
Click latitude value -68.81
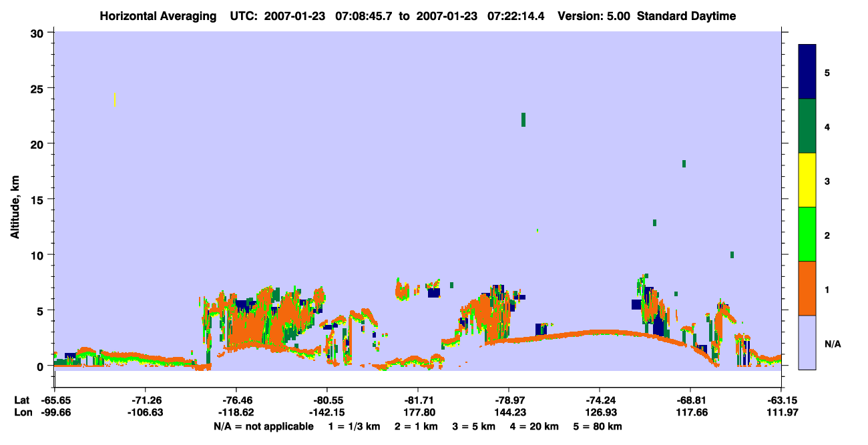point(690,400)
